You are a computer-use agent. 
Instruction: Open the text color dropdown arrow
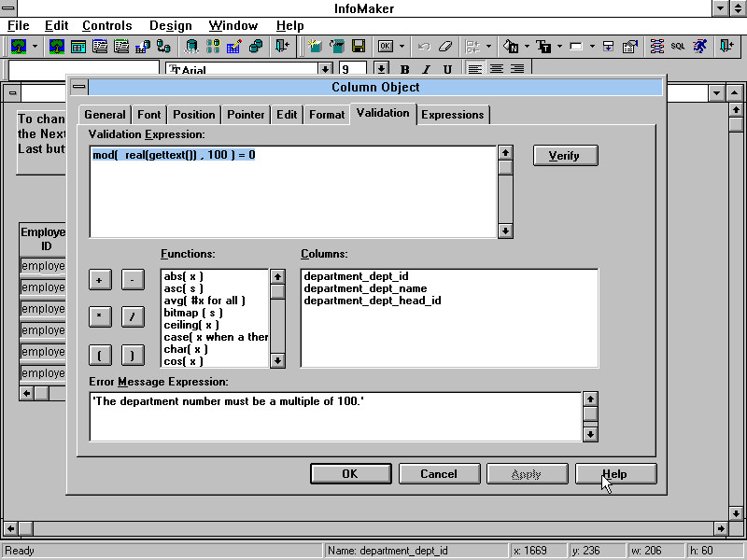pyautogui.click(x=559, y=46)
